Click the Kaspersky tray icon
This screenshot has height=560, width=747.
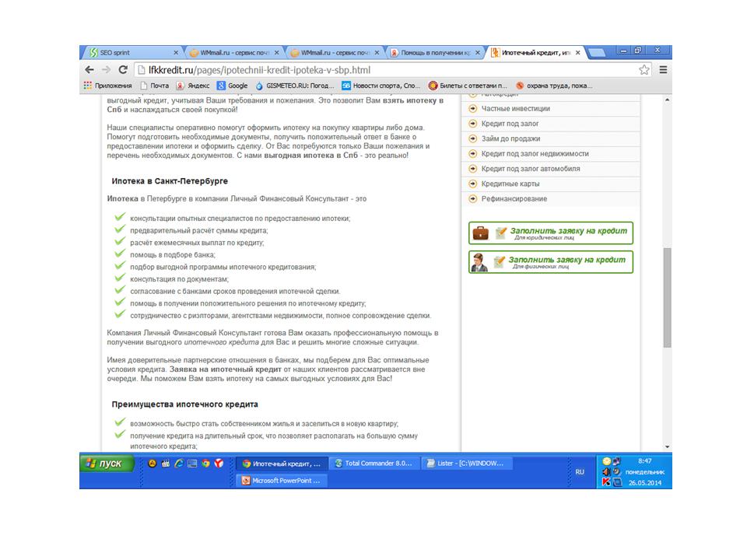(x=606, y=482)
